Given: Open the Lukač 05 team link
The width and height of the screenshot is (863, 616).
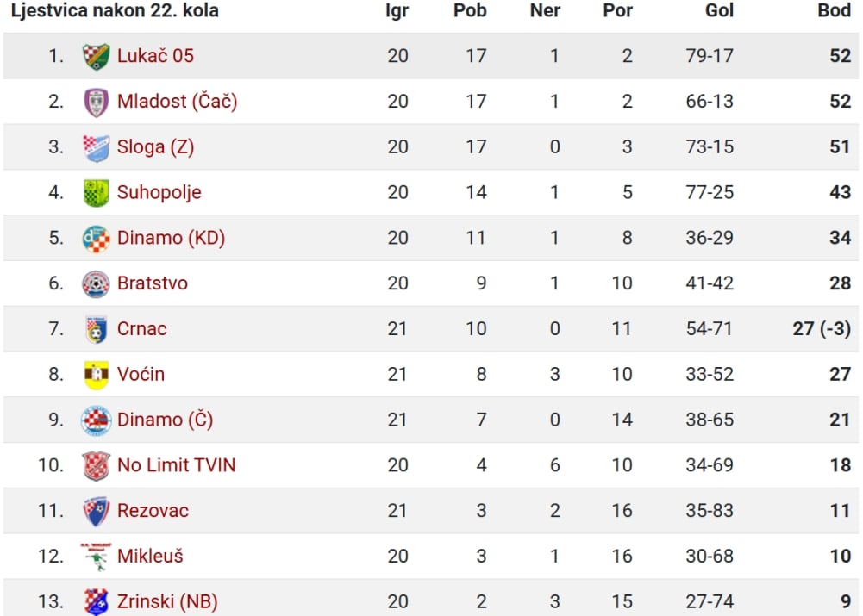Looking at the screenshot, I should (155, 56).
